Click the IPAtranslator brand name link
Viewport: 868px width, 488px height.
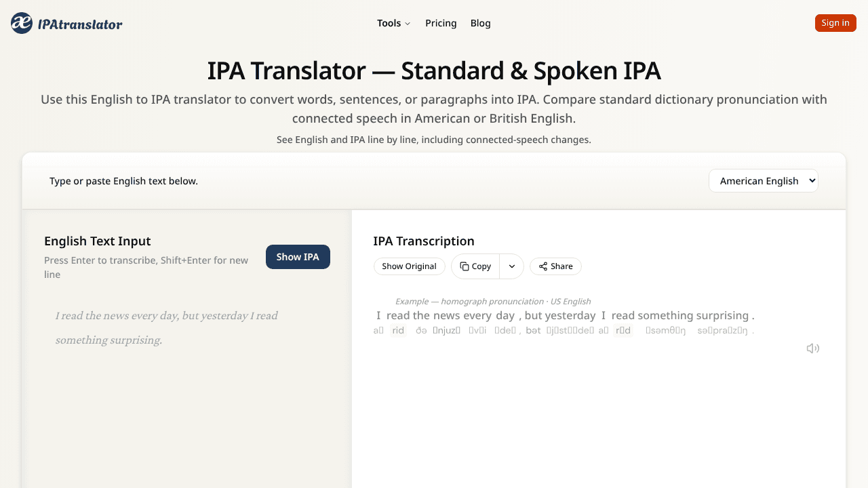click(x=80, y=24)
